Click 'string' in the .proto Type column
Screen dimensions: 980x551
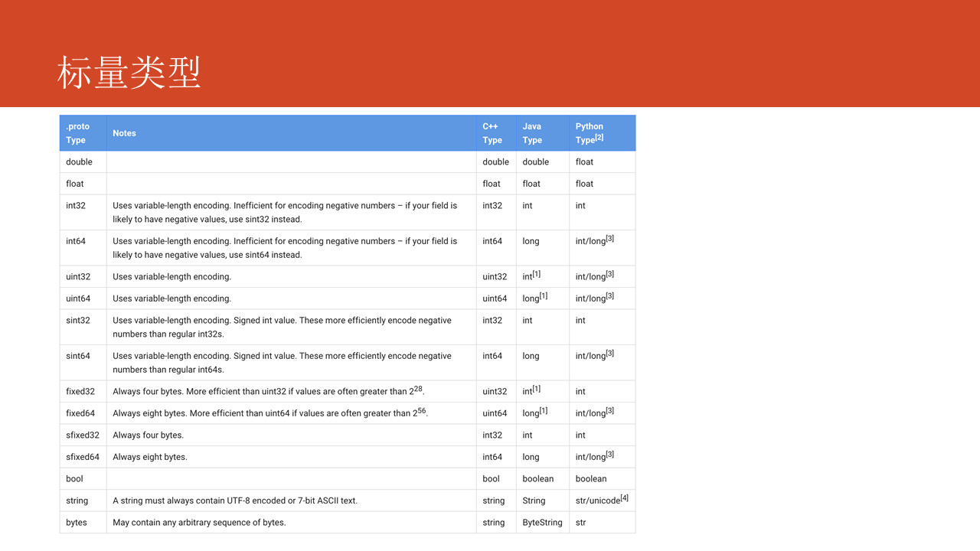click(77, 500)
